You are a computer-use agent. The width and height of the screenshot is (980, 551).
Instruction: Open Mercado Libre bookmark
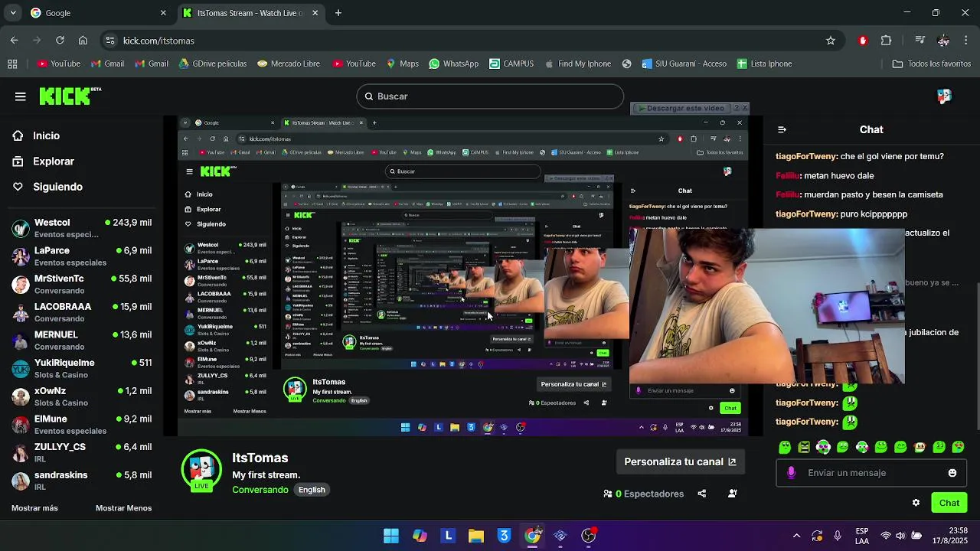click(x=289, y=64)
